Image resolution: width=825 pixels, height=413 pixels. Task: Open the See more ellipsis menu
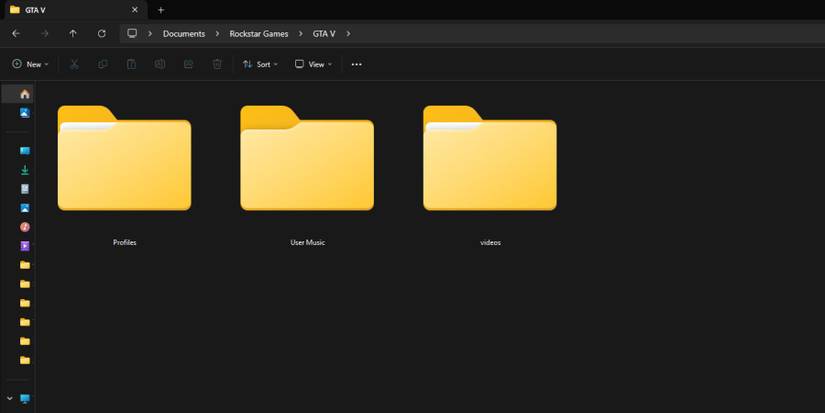[x=356, y=64]
